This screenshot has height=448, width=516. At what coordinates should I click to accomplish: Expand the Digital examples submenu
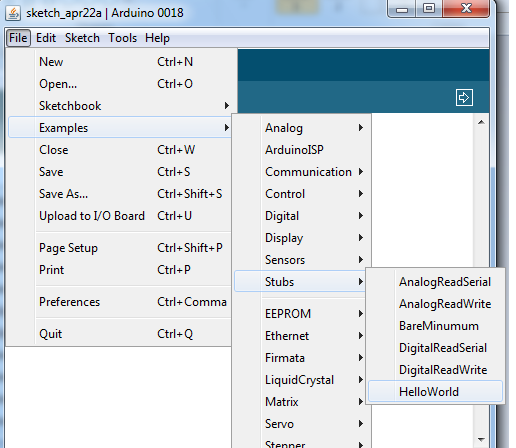302,216
